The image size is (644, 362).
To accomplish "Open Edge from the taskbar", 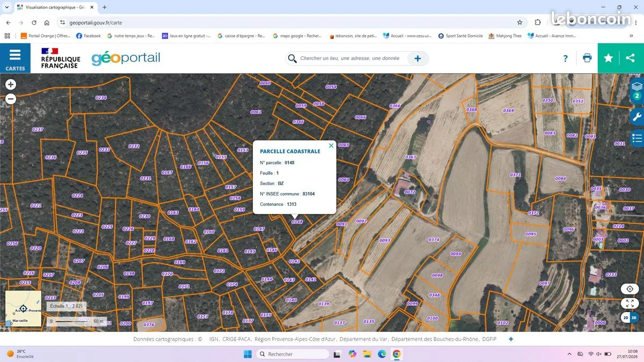I will coord(382,354).
